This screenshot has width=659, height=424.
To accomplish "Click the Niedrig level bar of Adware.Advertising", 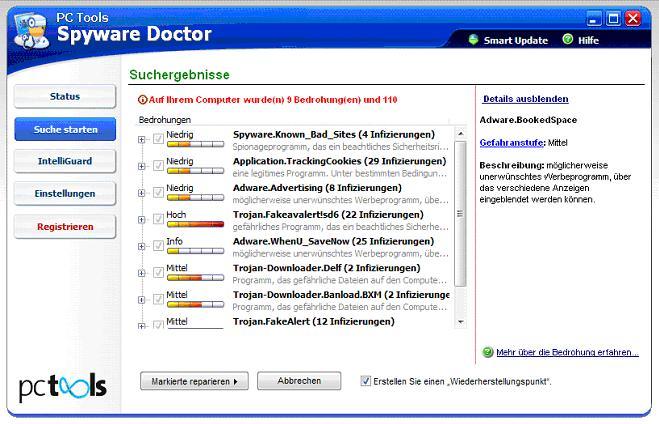I will (195, 198).
